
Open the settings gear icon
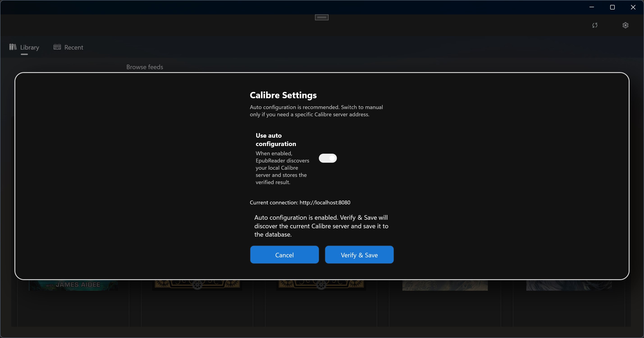pyautogui.click(x=626, y=25)
